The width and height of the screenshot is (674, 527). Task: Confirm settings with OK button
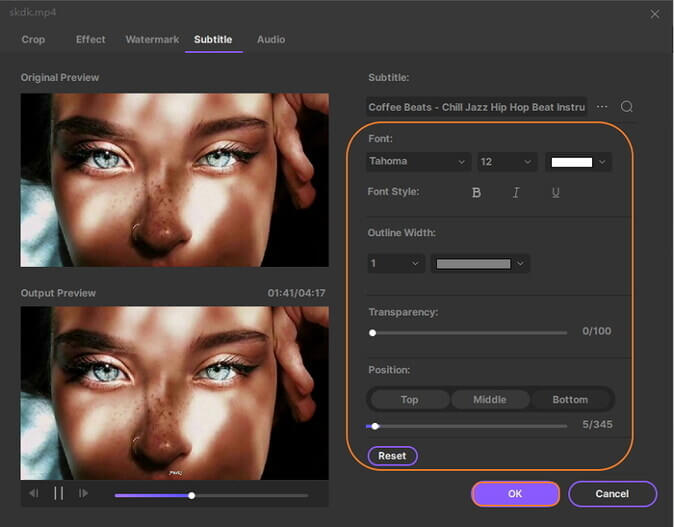coord(515,493)
